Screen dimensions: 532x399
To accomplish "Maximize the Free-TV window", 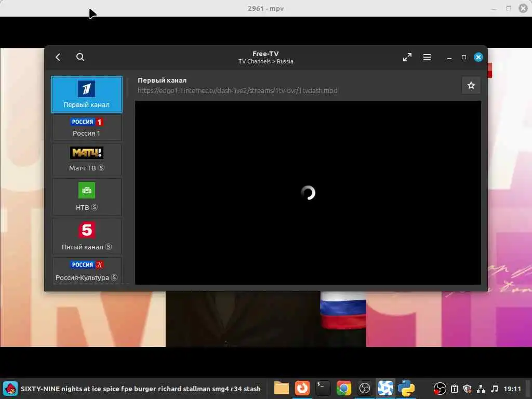I will [x=464, y=57].
